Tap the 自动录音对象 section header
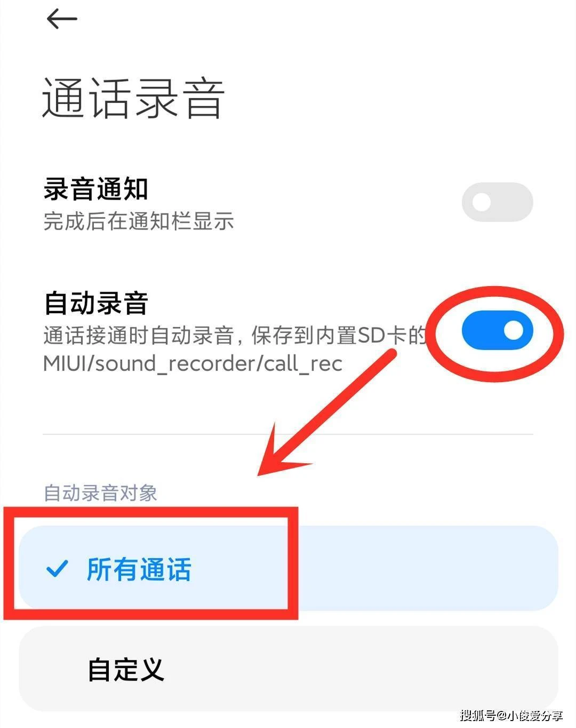The image size is (576, 728). click(100, 493)
